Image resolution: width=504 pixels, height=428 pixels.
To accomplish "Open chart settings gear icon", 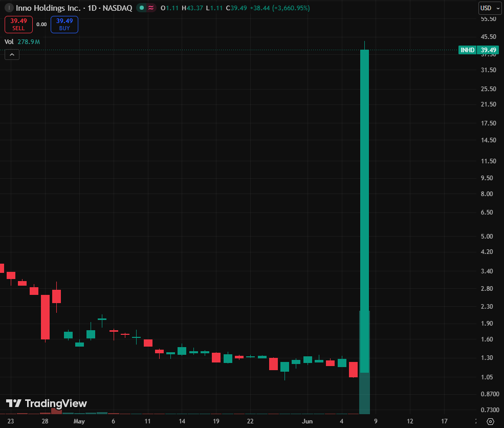I will click(490, 421).
